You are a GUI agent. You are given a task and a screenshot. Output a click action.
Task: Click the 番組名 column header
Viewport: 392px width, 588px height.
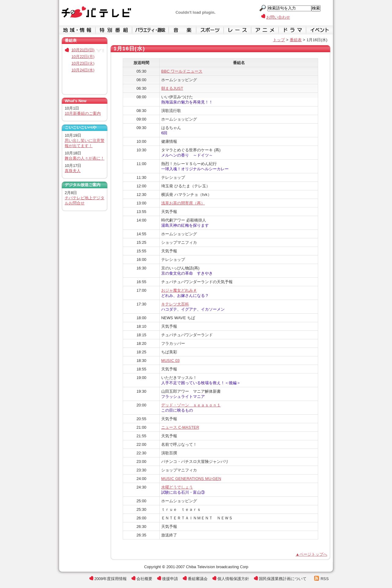239,63
